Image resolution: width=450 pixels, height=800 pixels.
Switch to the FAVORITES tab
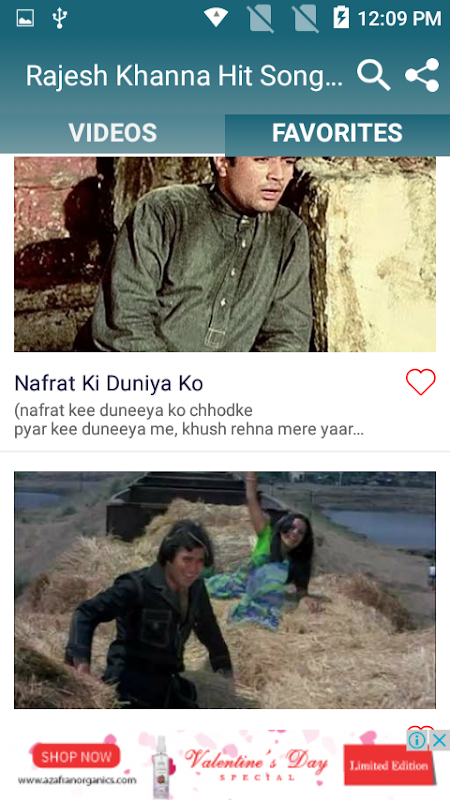[337, 133]
